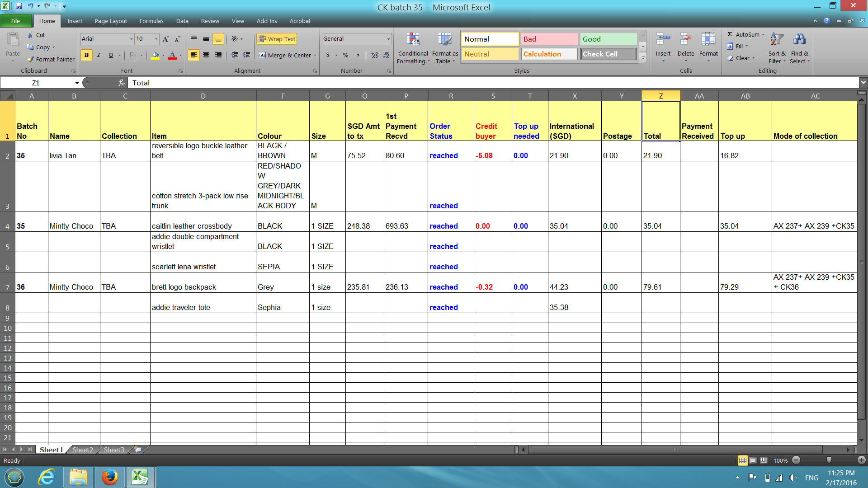Click Find & Select binoculars icon
Screen dimensions: 868x488
tap(799, 40)
